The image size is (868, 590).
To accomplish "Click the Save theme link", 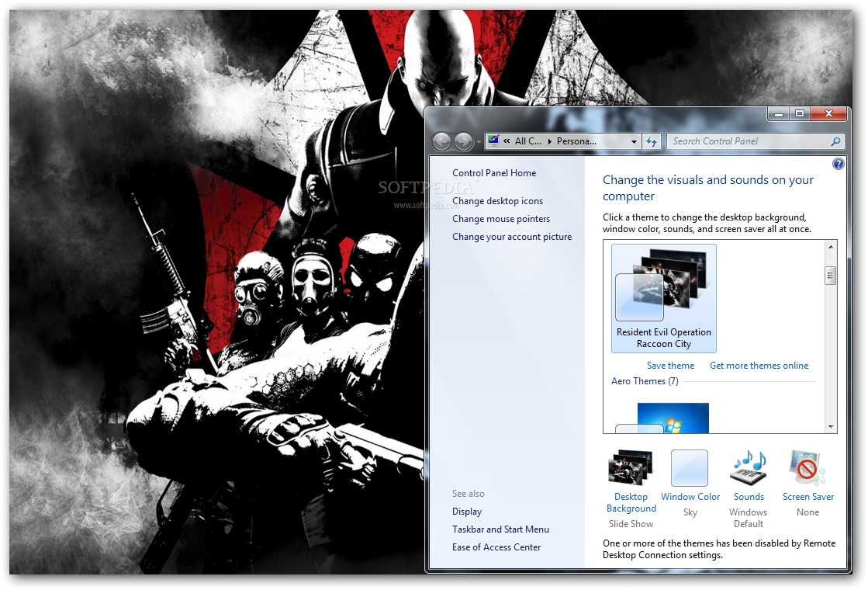I will pos(670,366).
